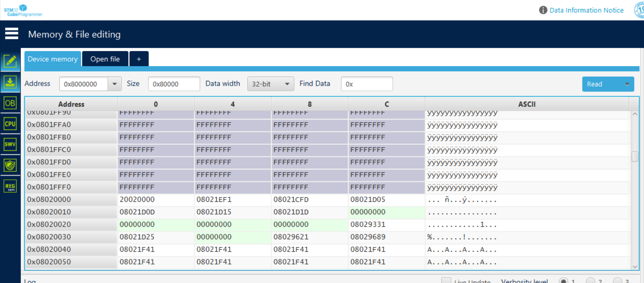Switch to the Open file tab

tap(105, 58)
